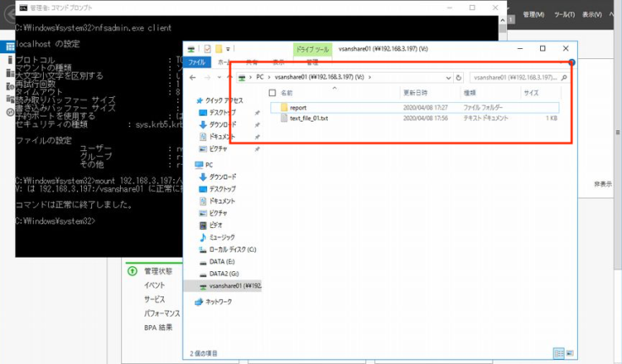The image size is (622, 364).
Task: Click the Up one level arrow
Action: pyautogui.click(x=229, y=78)
